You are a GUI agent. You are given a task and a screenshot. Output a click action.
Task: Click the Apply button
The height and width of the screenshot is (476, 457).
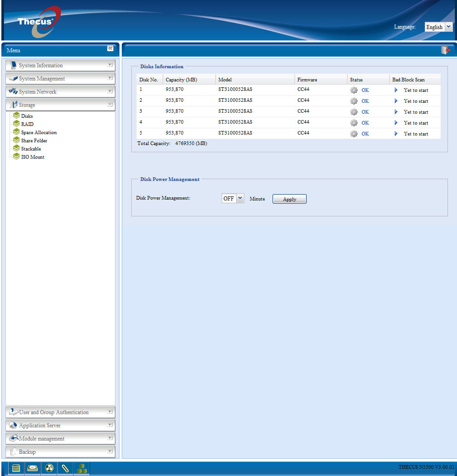click(289, 199)
